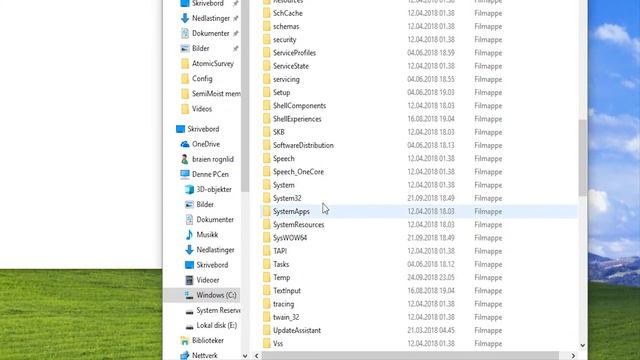The image size is (640, 360).
Task: Select the Speech folder name
Action: (x=284, y=159)
